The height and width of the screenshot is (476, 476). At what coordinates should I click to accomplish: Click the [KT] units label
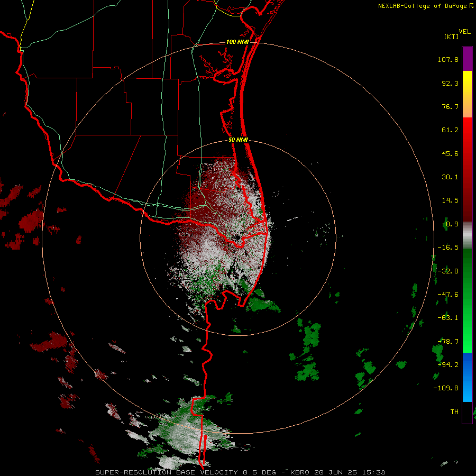[x=452, y=36]
